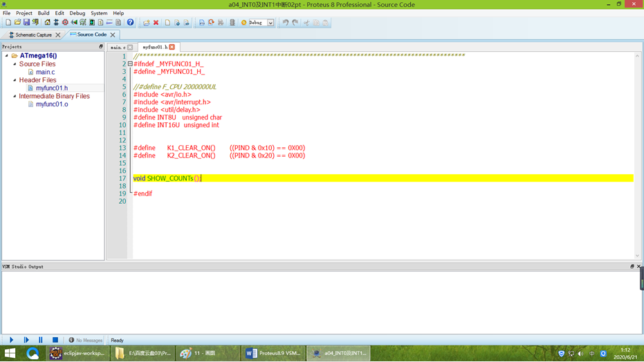This screenshot has height=362, width=644.
Task: Click the Cut scissors icon
Action: 306,23
